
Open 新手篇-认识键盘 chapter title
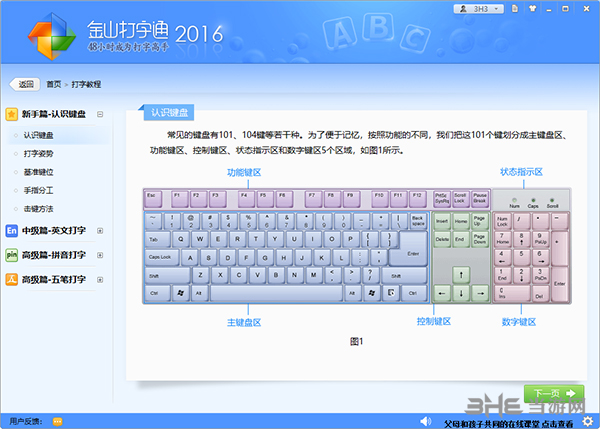tap(54, 114)
